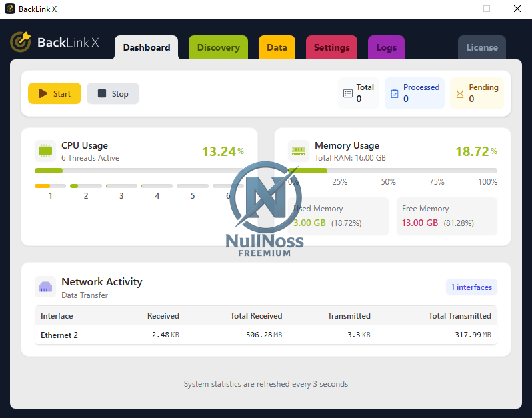This screenshot has width=532, height=418.
Task: Click the Received column header
Action: (163, 316)
